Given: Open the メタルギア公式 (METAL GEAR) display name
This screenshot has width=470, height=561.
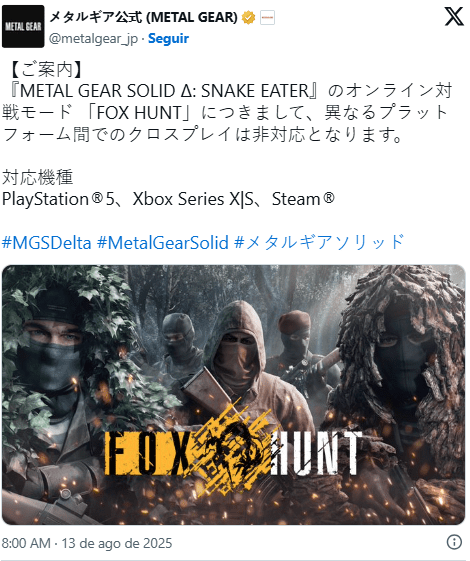Looking at the screenshot, I should (143, 17).
